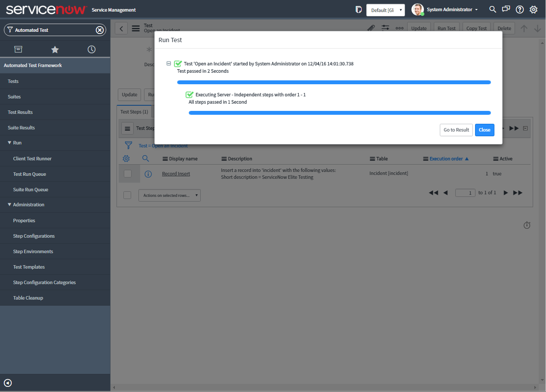Open Suites module
Screen dimensions: 546x392
(x=55, y=97)
